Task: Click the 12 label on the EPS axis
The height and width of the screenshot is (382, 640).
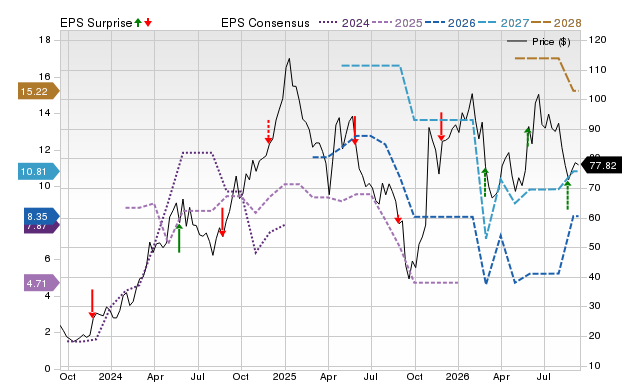Action: click(45, 150)
